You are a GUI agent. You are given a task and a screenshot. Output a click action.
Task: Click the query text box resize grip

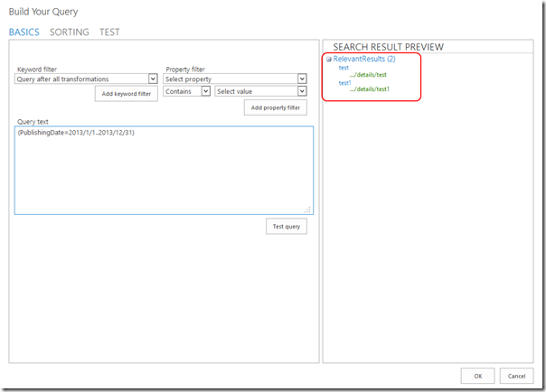[307, 210]
